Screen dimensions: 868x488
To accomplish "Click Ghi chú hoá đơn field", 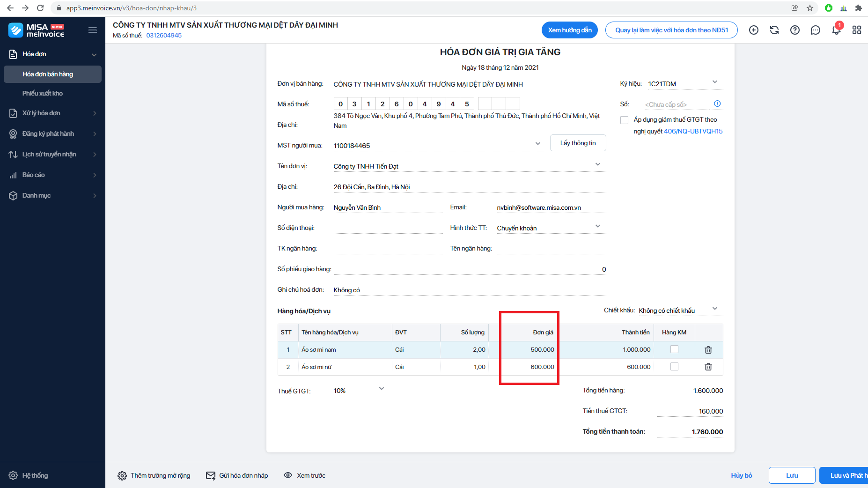I will (470, 290).
